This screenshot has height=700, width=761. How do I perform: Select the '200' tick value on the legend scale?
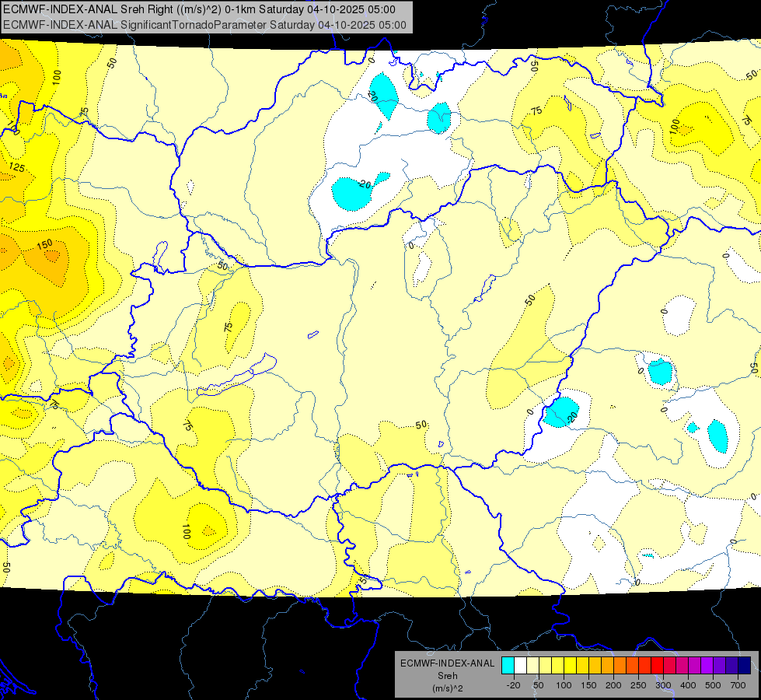(x=613, y=685)
